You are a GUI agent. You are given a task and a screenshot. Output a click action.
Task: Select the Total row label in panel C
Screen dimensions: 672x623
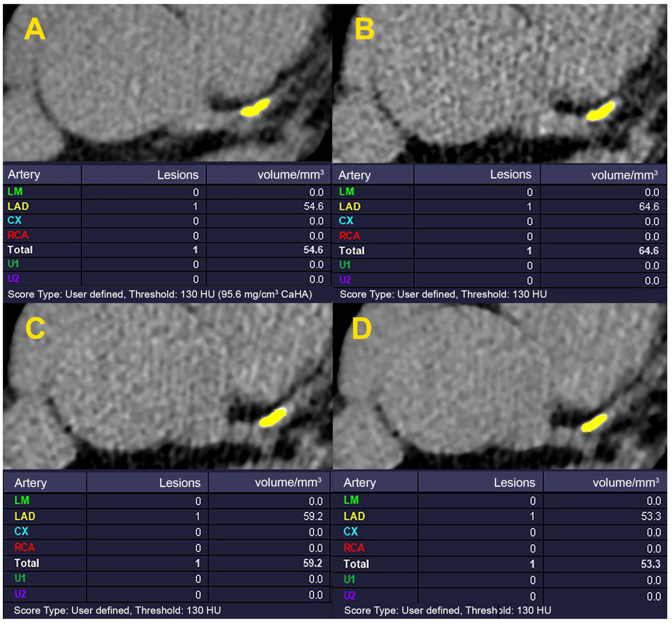(x=27, y=563)
